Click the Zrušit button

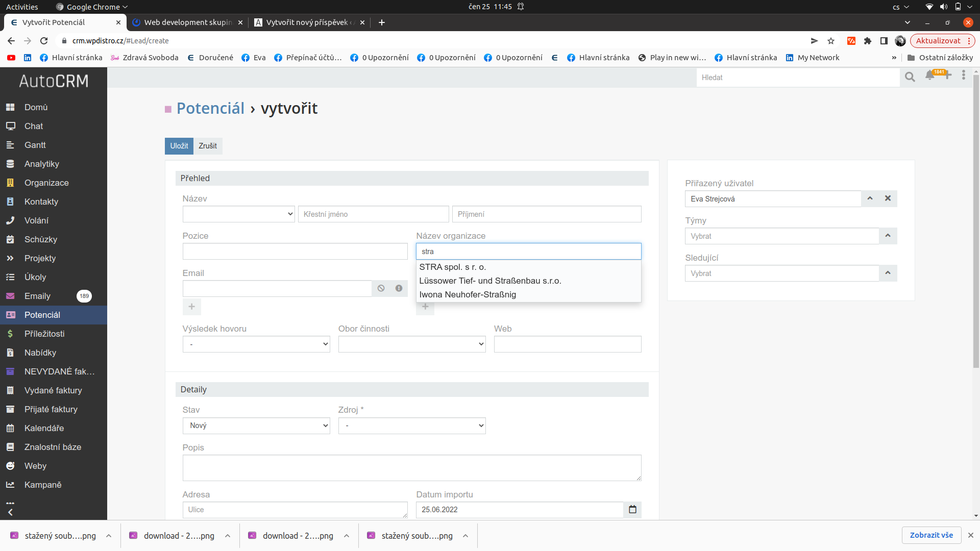[x=208, y=145]
